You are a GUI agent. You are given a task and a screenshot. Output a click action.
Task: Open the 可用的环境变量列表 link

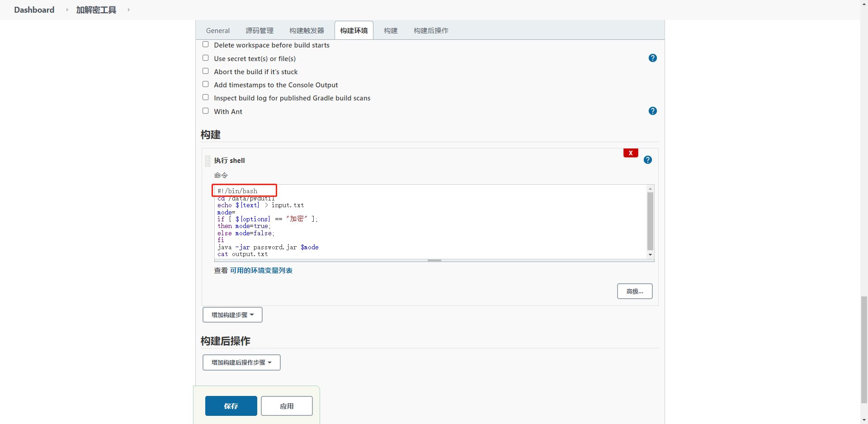tap(261, 270)
